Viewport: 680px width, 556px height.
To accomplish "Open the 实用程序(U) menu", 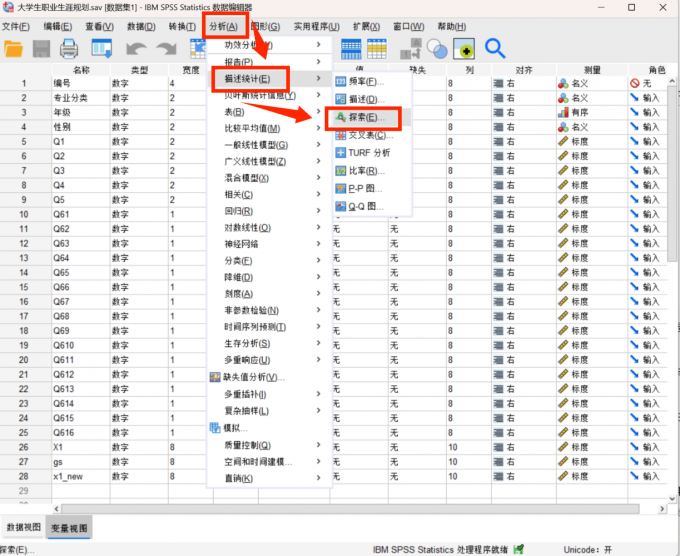I will click(x=317, y=27).
